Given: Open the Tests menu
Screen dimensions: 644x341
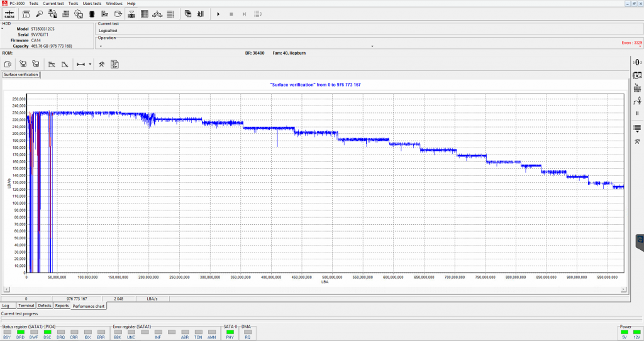Looking at the screenshot, I should pos(33,3).
